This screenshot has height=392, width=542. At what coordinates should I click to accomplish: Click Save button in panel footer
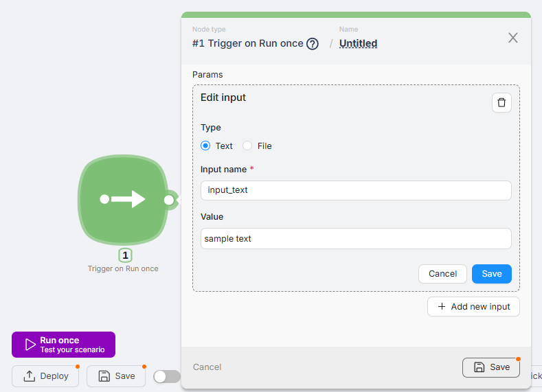[491, 367]
